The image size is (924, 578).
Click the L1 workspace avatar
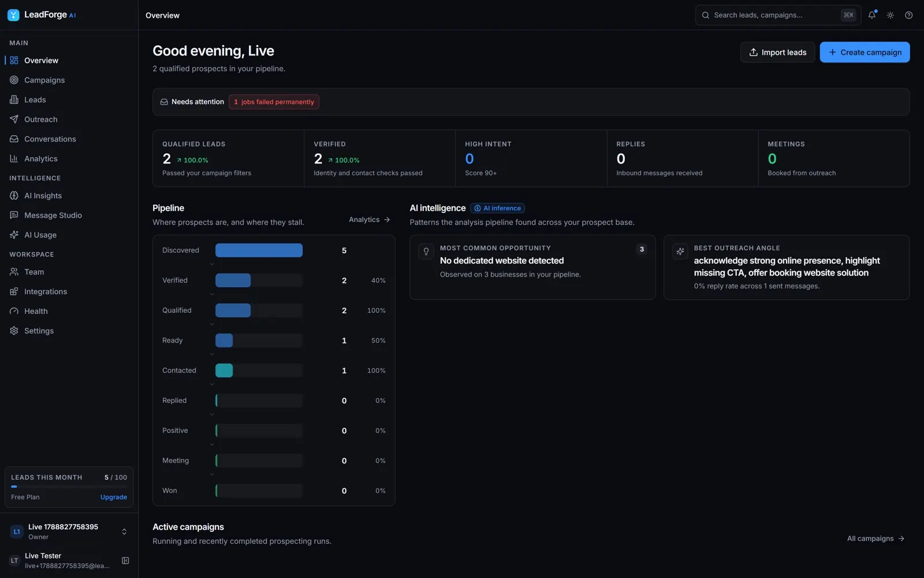click(x=17, y=532)
